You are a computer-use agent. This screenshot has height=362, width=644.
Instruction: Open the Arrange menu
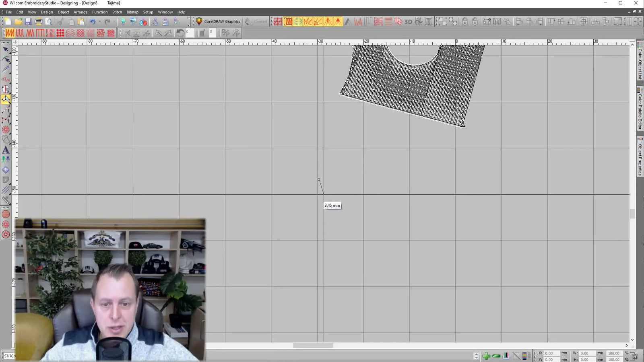click(x=80, y=12)
